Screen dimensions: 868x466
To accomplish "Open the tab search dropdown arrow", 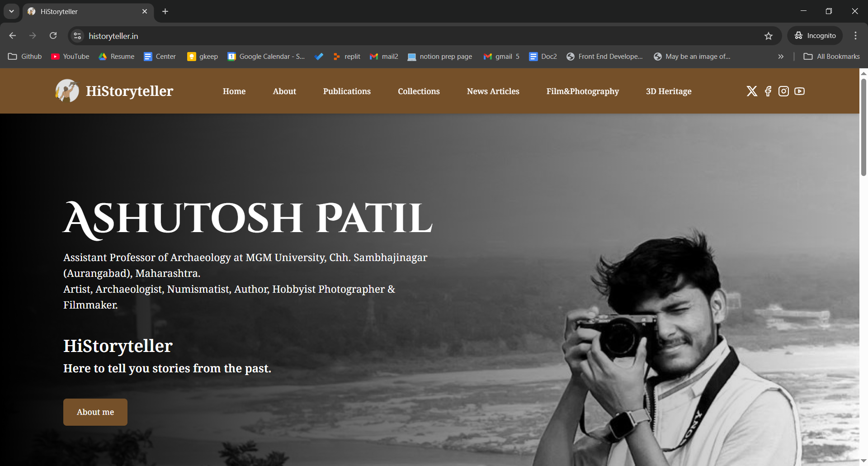I will click(11, 11).
